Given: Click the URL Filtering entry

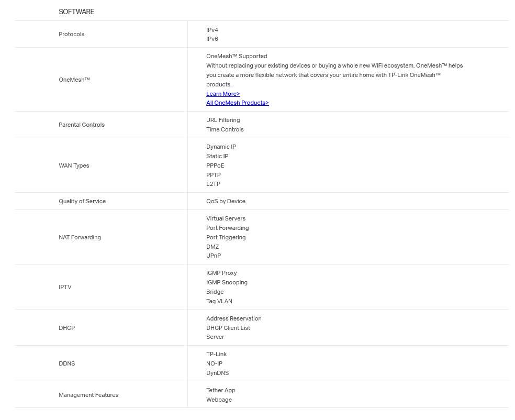Looking at the screenshot, I should [x=223, y=120].
